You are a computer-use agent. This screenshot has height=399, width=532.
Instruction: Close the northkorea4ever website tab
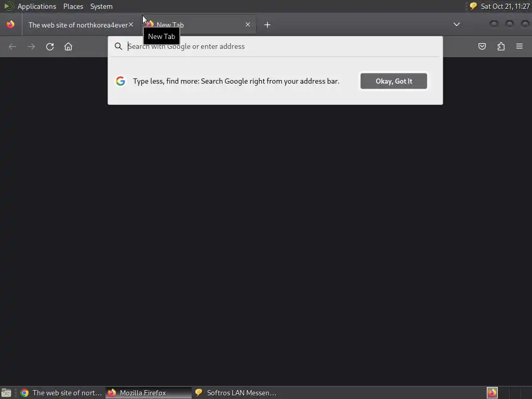130,24
